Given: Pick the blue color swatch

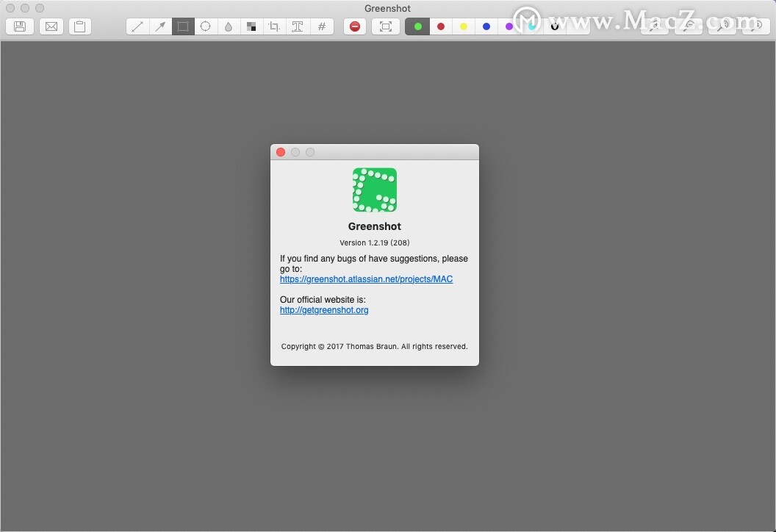Looking at the screenshot, I should 486,26.
